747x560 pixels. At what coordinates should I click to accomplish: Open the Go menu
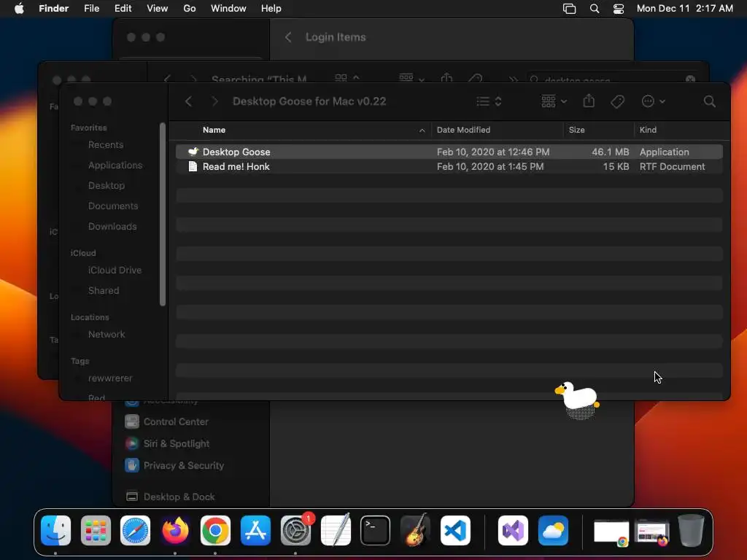coord(190,9)
